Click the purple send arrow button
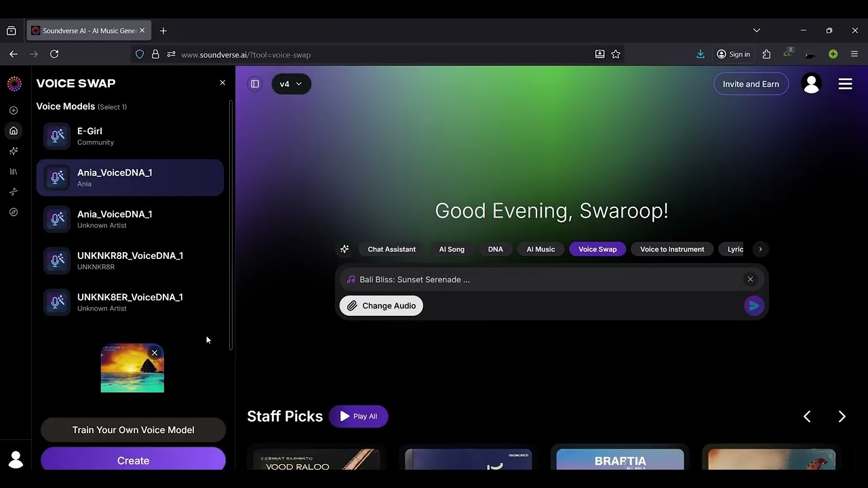The width and height of the screenshot is (868, 488). (753, 306)
